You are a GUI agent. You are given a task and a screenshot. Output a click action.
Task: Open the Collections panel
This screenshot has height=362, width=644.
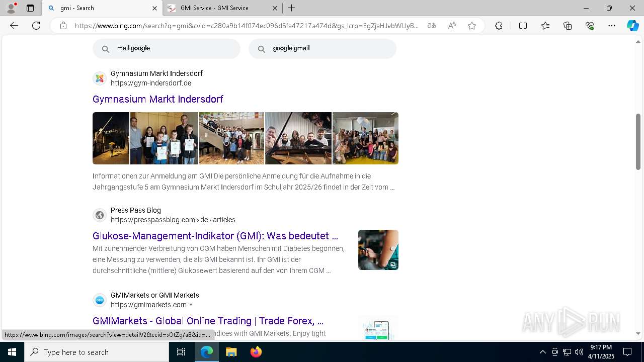tap(568, 26)
